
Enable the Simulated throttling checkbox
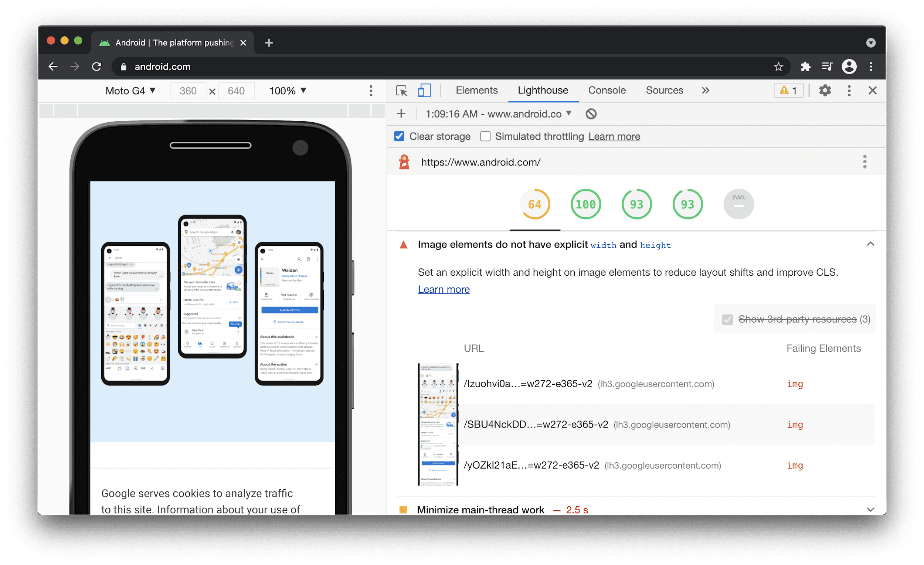click(x=484, y=137)
